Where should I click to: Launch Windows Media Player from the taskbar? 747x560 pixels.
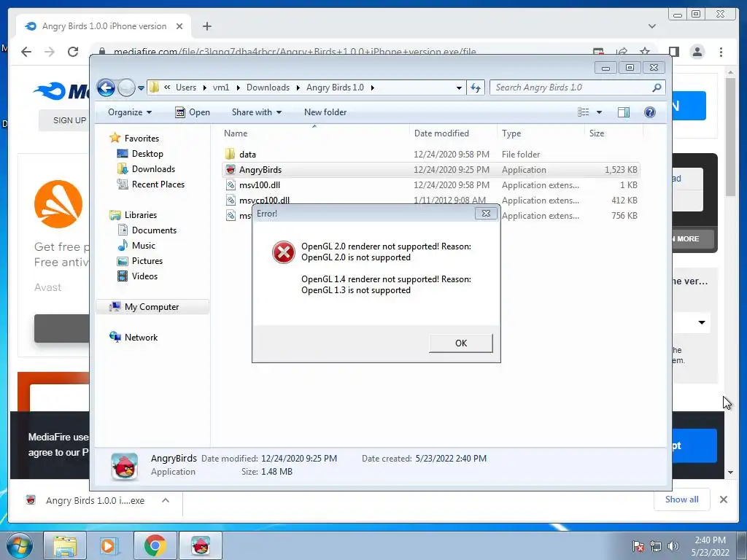pyautogui.click(x=108, y=545)
